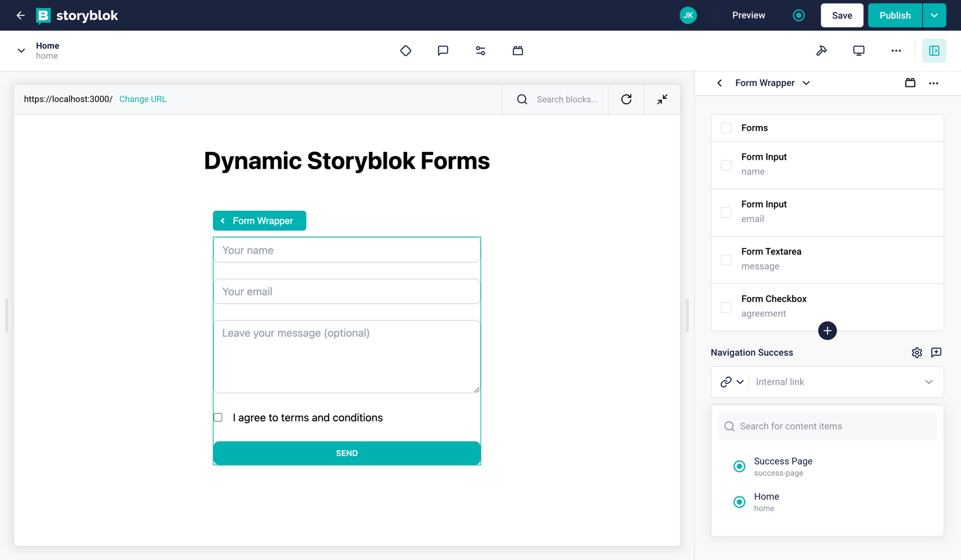
Task: Click the Forms header label
Action: 754,128
